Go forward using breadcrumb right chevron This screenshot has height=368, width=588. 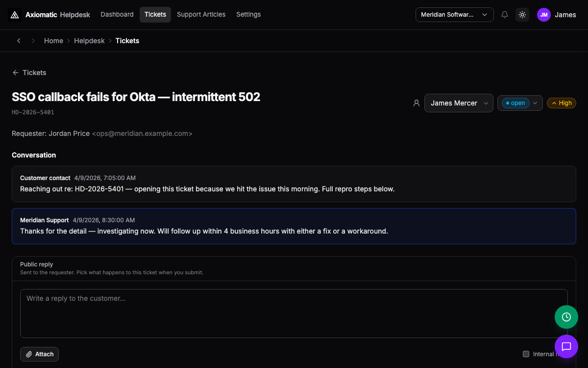[x=33, y=41]
